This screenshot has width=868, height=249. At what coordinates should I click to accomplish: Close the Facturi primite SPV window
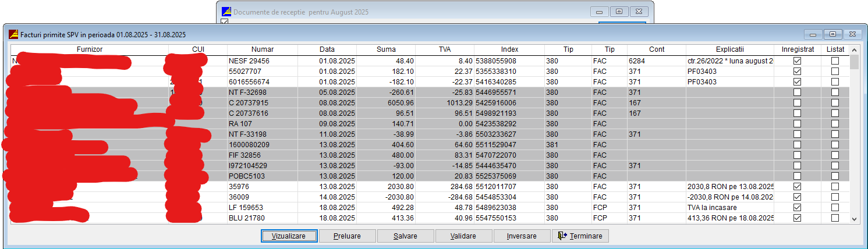click(852, 34)
